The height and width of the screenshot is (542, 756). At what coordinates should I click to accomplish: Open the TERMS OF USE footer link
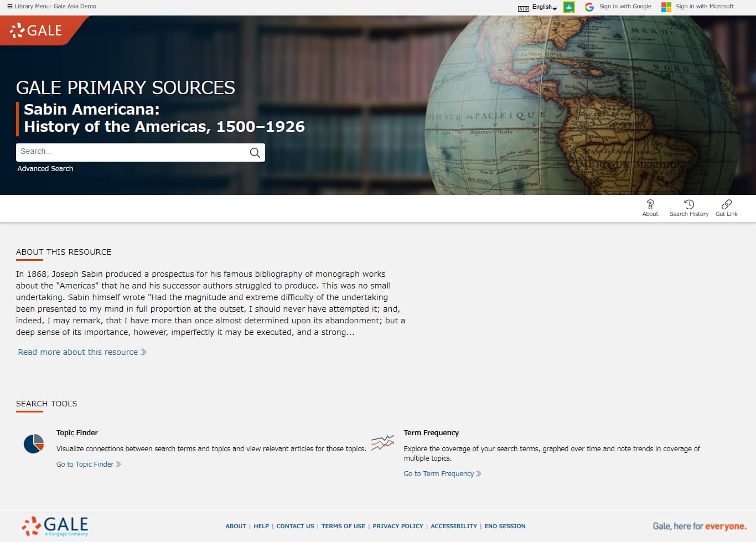tap(343, 526)
